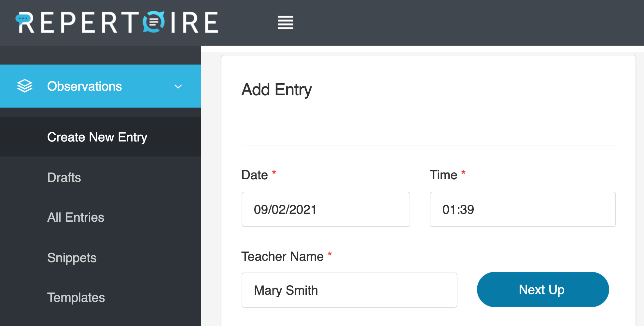Click the Date field showing 09/02/2021
This screenshot has width=644, height=326.
[x=326, y=209]
